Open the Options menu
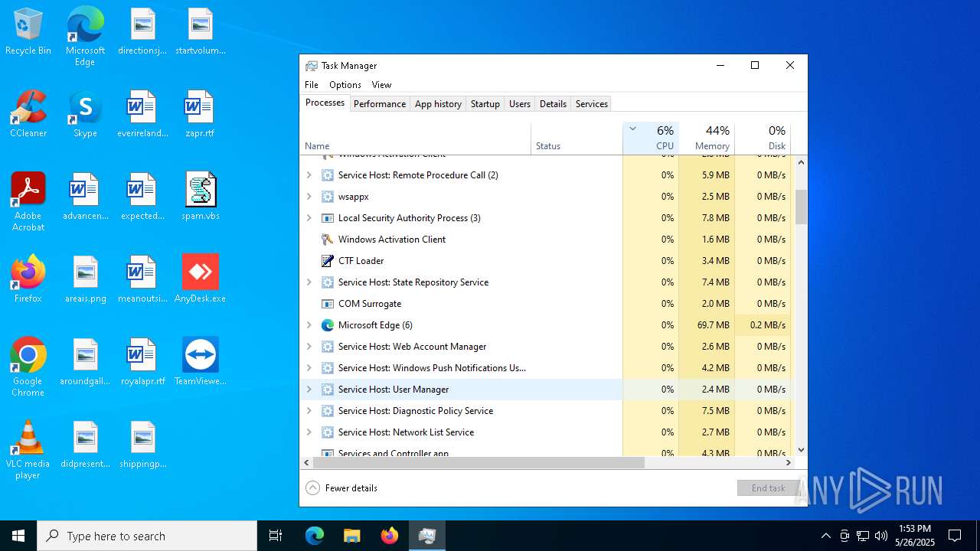 pyautogui.click(x=345, y=85)
